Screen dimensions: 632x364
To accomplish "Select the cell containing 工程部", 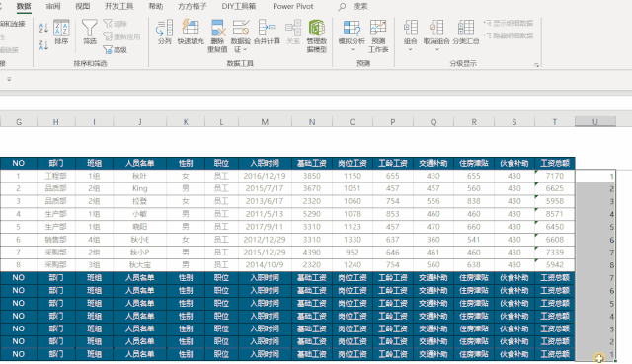I will (56, 176).
